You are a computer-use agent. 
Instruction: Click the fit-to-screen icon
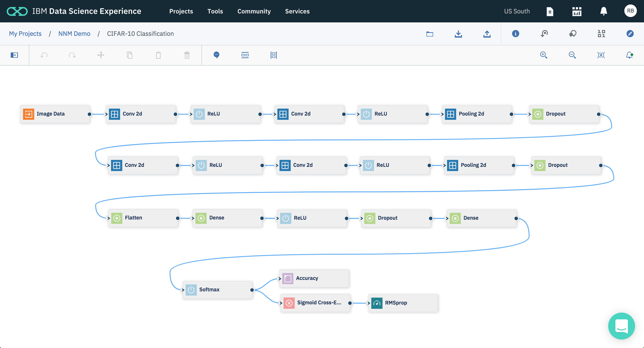pyautogui.click(x=601, y=55)
